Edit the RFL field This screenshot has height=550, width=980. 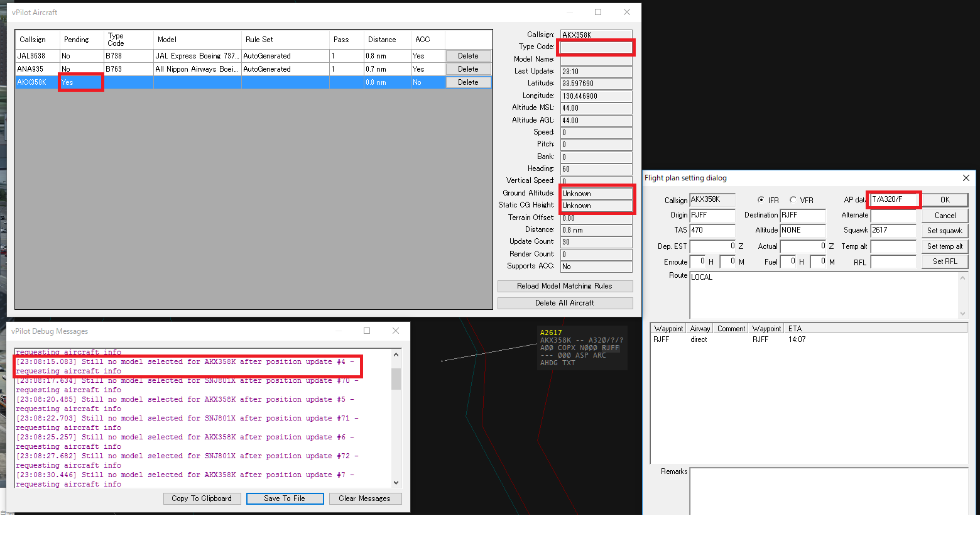click(893, 261)
